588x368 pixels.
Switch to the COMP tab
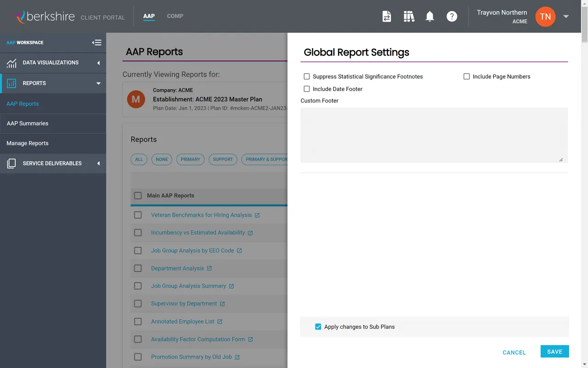(175, 16)
